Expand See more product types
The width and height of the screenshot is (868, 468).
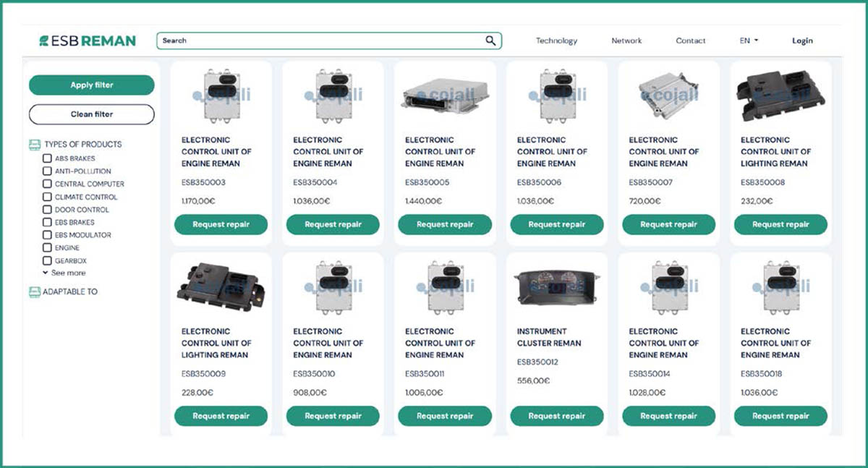point(64,273)
